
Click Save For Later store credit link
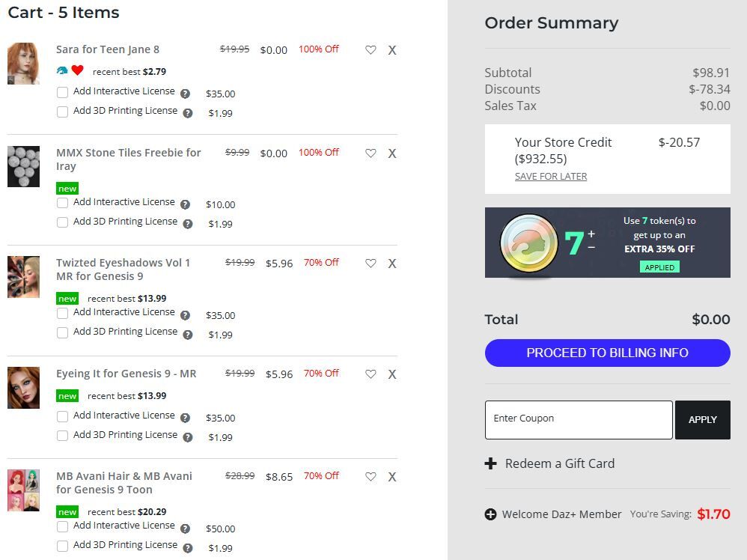coord(551,177)
